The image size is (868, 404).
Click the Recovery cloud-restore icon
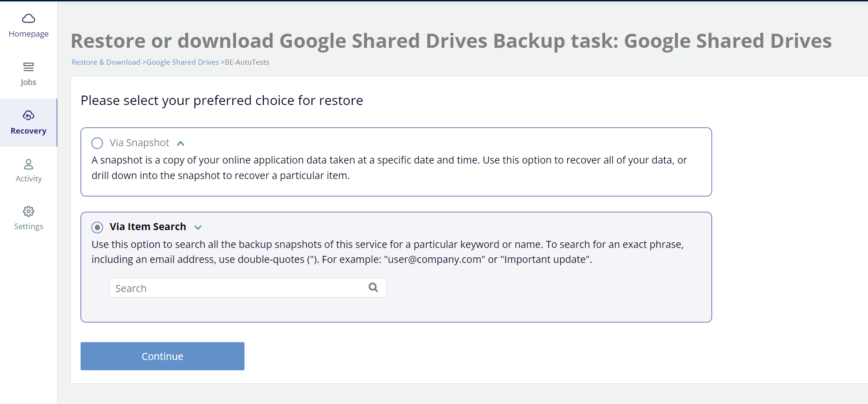click(29, 115)
